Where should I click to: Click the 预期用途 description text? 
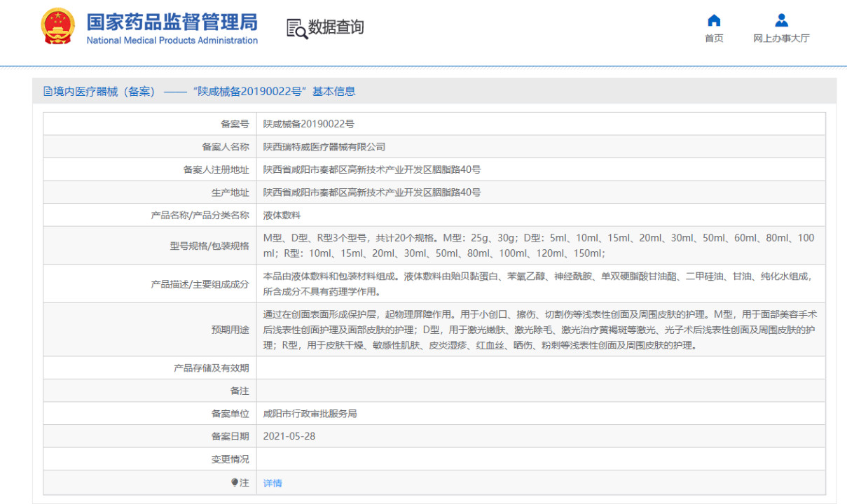click(x=539, y=329)
